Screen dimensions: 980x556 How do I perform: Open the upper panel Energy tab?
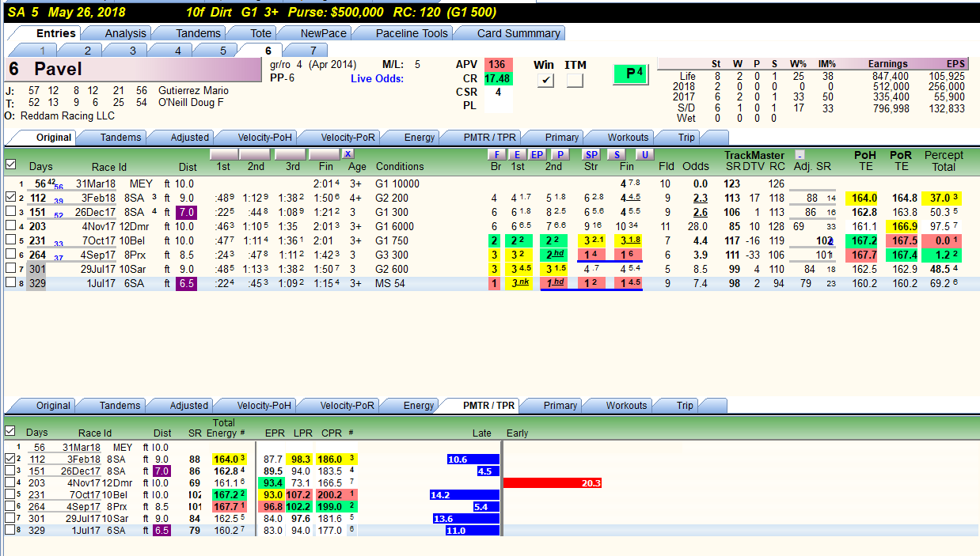(420, 137)
